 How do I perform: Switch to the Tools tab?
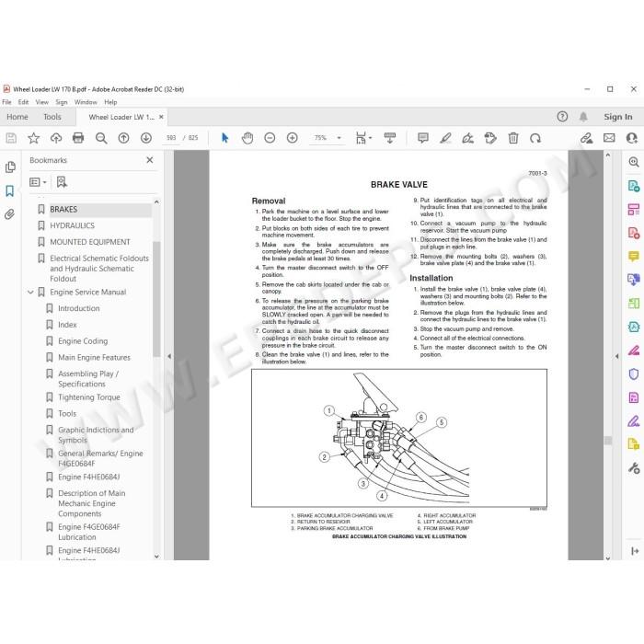(52, 117)
